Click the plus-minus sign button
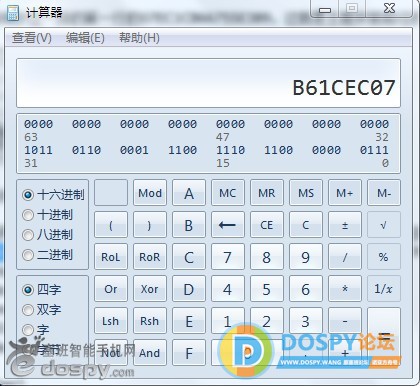 pos(345,225)
